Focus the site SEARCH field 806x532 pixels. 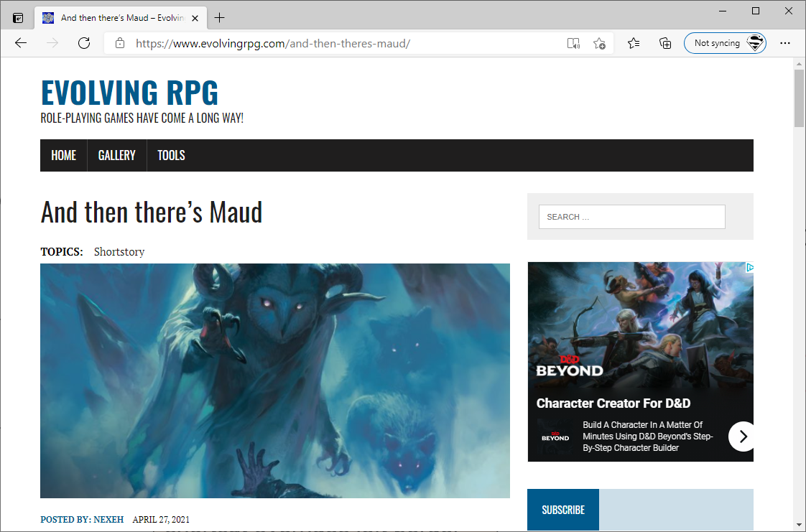point(631,217)
